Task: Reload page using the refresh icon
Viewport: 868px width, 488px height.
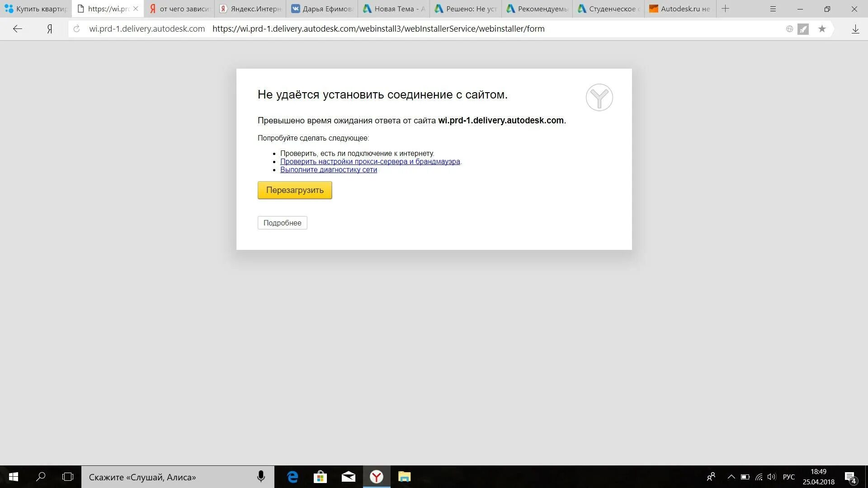Action: coord(77,29)
